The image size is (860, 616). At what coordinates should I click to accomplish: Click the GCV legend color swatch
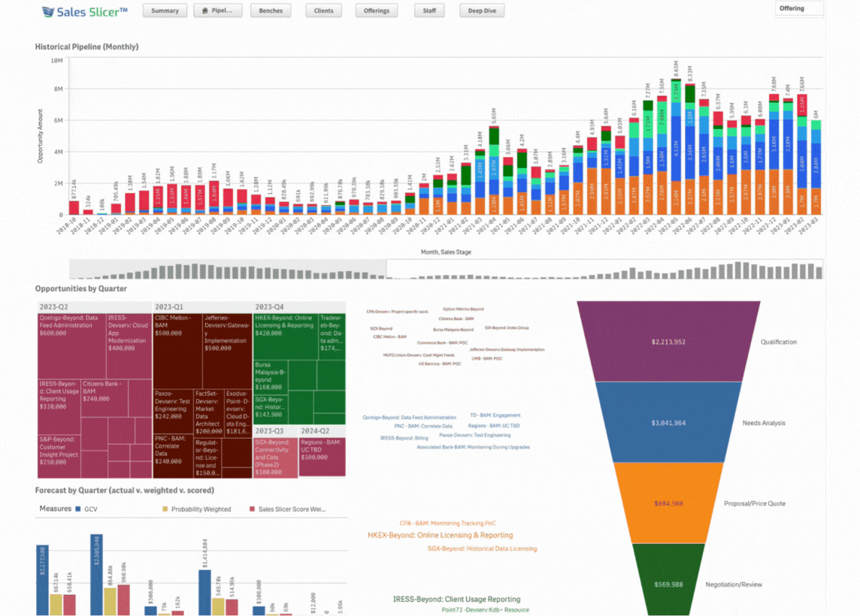(x=78, y=509)
